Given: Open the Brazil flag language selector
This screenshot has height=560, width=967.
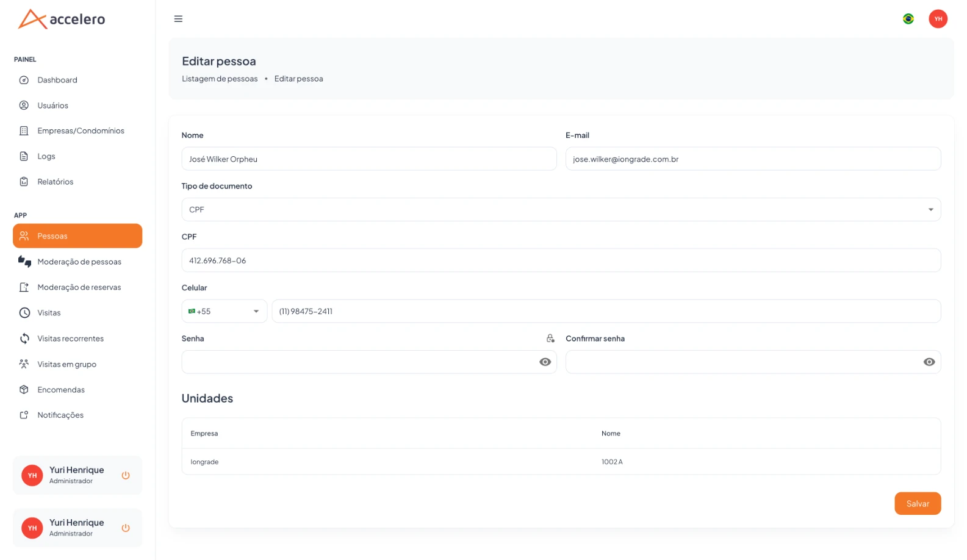Looking at the screenshot, I should coord(908,19).
